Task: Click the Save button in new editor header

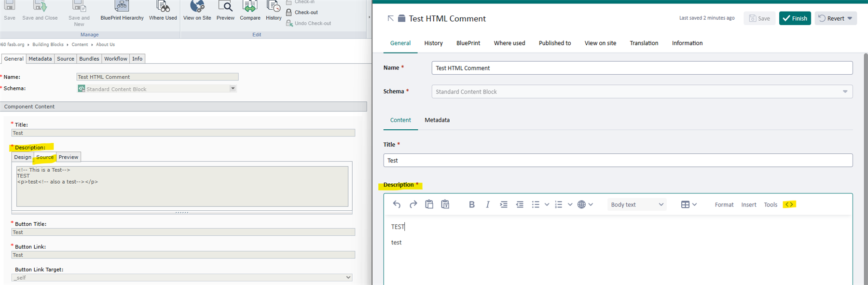Action: click(759, 18)
